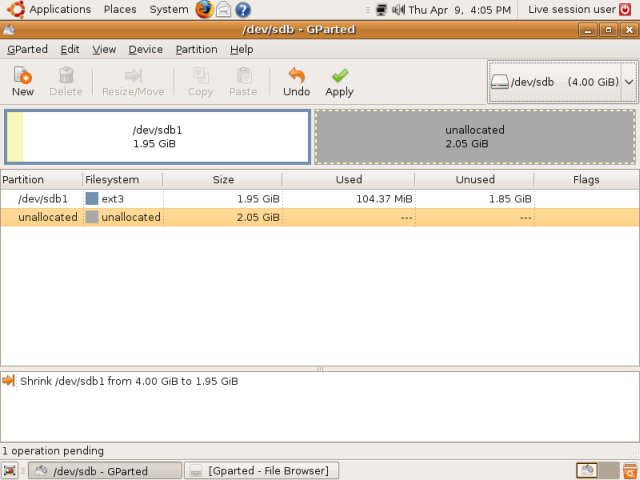Close the GParted window
Image resolution: width=640 pixels, height=480 pixels.
(x=629, y=30)
